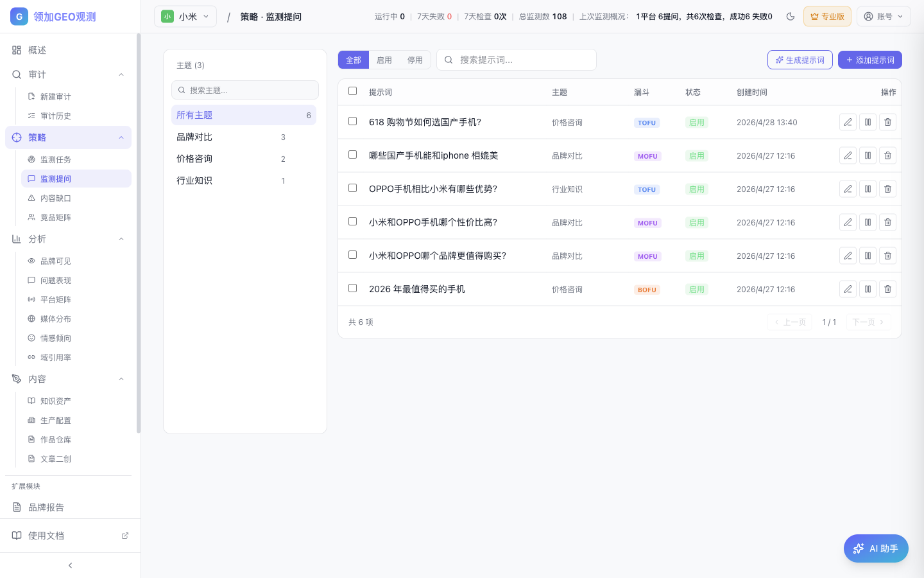The image size is (924, 578).
Task: Delete the 哪些国产手机能和iphone prompt
Action: (887, 155)
